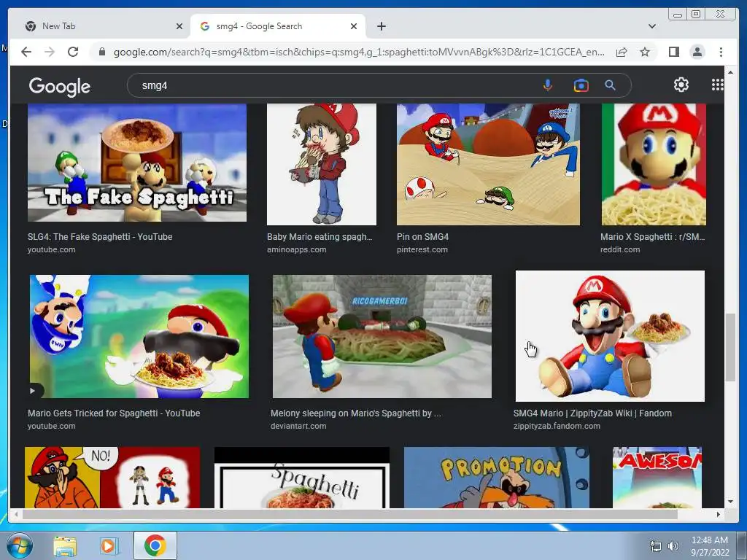Focus the URL address bar
Viewport: 747px width, 560px height.
click(x=358, y=52)
